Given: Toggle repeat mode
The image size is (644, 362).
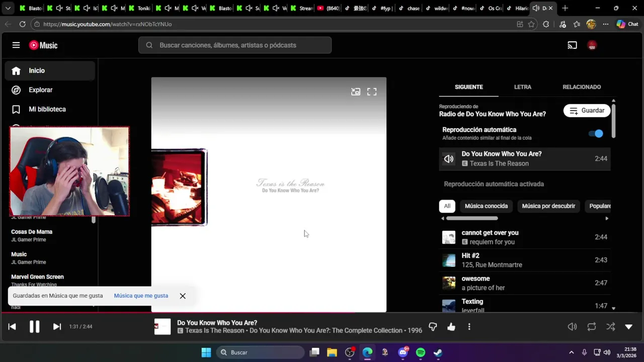Looking at the screenshot, I should tap(592, 327).
